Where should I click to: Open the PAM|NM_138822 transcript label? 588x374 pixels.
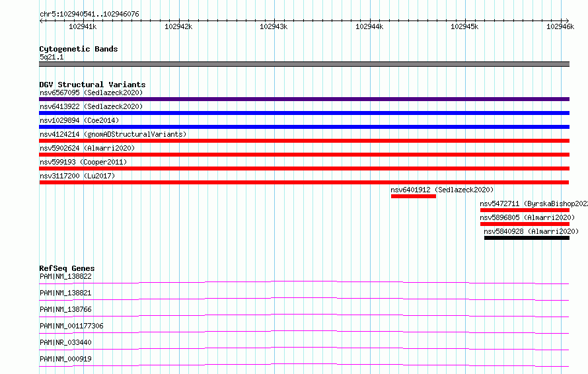coord(65,276)
